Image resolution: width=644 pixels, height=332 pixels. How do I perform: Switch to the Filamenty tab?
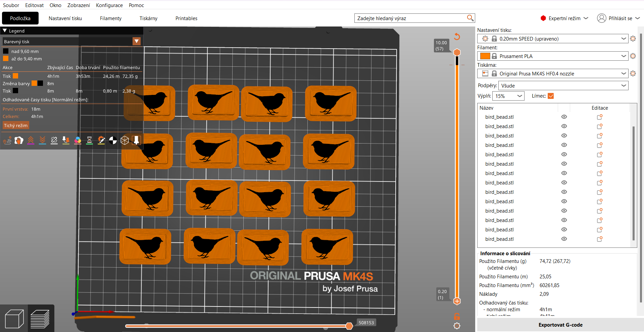(111, 18)
